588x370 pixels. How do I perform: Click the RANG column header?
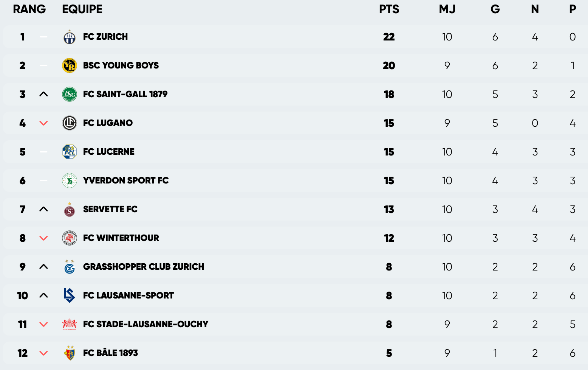[29, 9]
